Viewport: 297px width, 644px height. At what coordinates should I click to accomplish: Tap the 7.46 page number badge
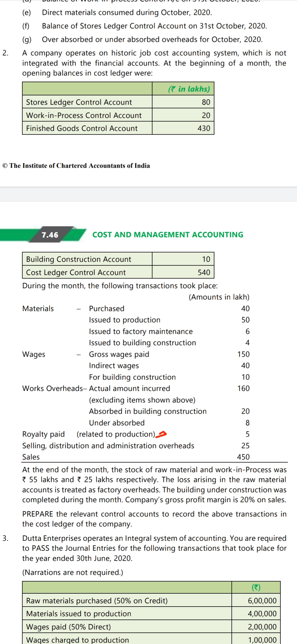coord(50,235)
